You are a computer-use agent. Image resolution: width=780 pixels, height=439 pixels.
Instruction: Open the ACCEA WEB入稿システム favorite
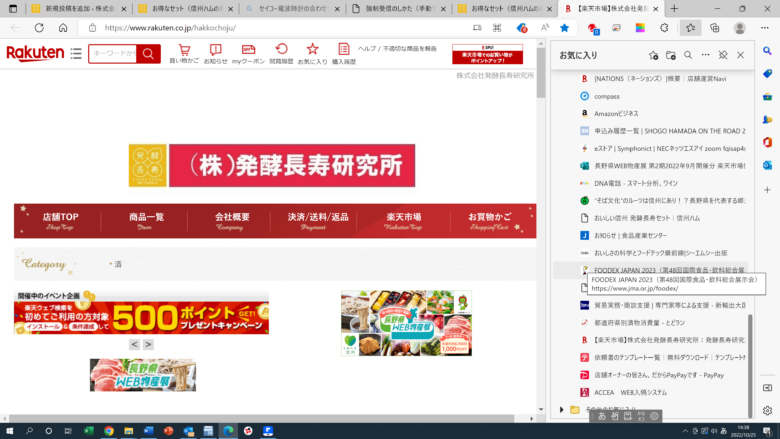coord(650,392)
